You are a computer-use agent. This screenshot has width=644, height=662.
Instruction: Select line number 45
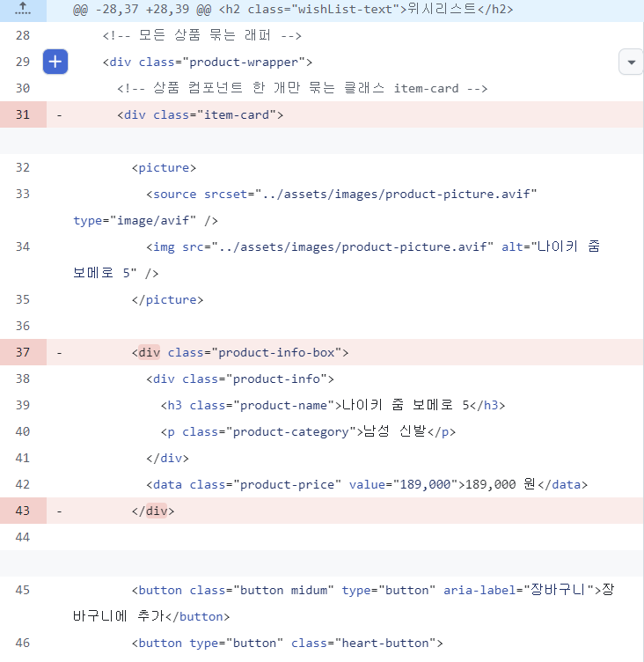(23, 590)
